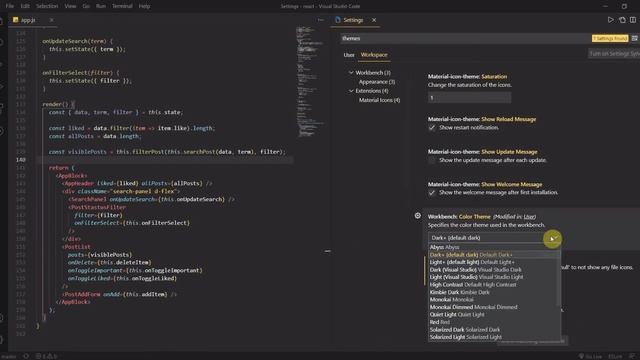Open the Edit menu

point(25,6)
